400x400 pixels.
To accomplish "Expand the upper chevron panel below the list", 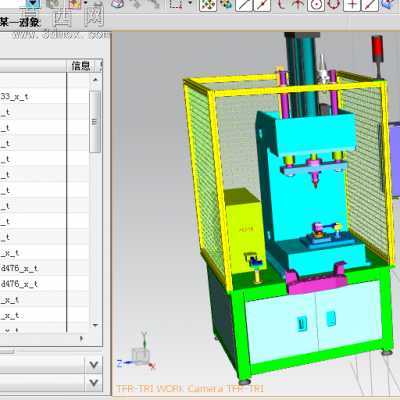I will 94,365.
